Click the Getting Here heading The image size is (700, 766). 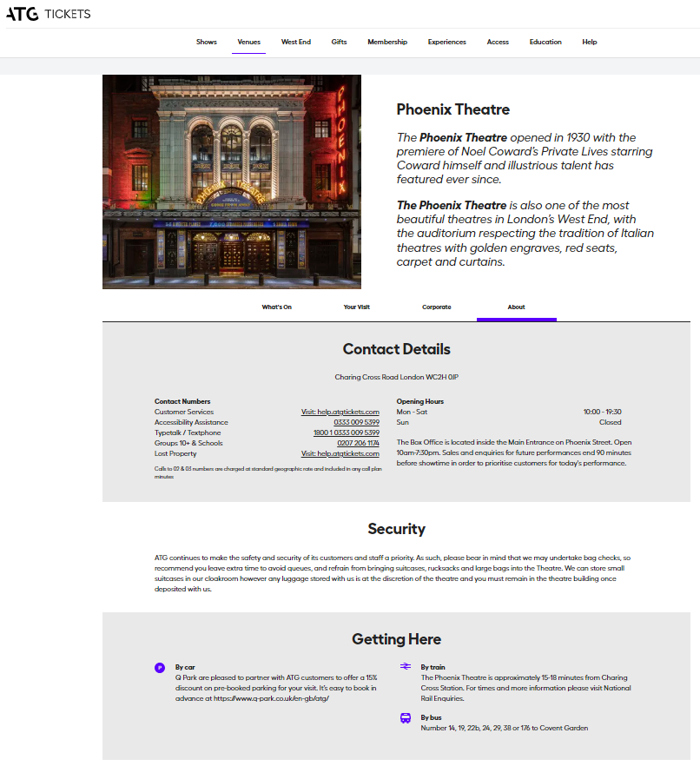(x=396, y=639)
